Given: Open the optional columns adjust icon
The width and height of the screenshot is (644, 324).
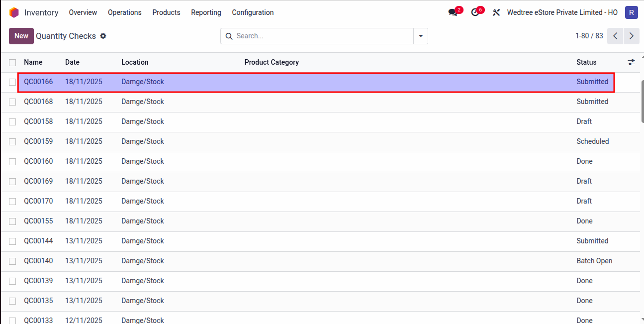Looking at the screenshot, I should (x=631, y=62).
